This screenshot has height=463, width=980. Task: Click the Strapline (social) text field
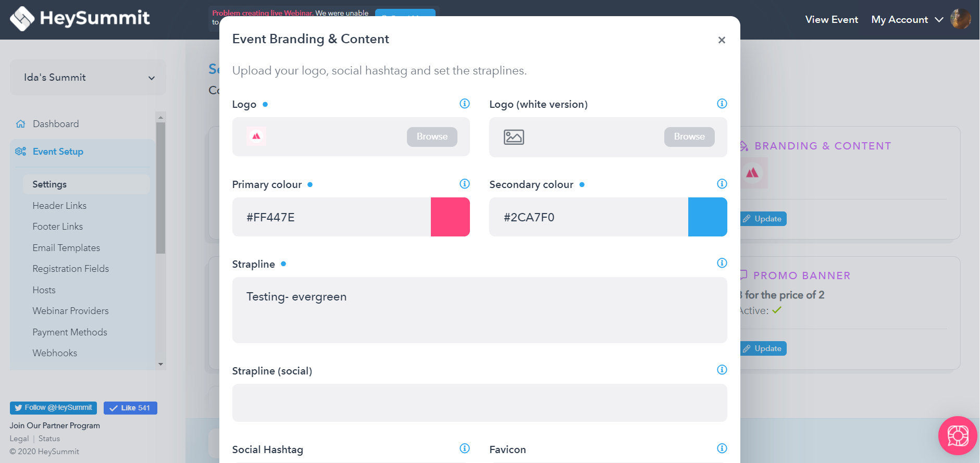pos(479,403)
